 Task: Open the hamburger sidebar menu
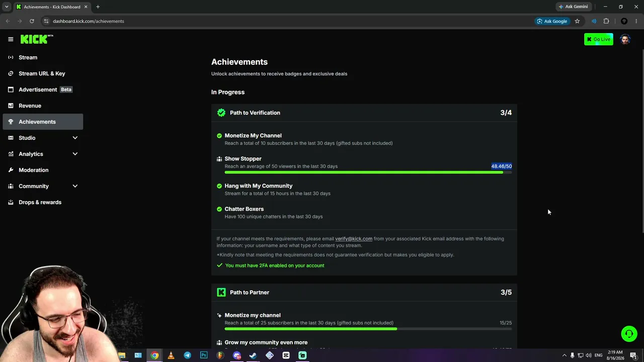click(11, 39)
